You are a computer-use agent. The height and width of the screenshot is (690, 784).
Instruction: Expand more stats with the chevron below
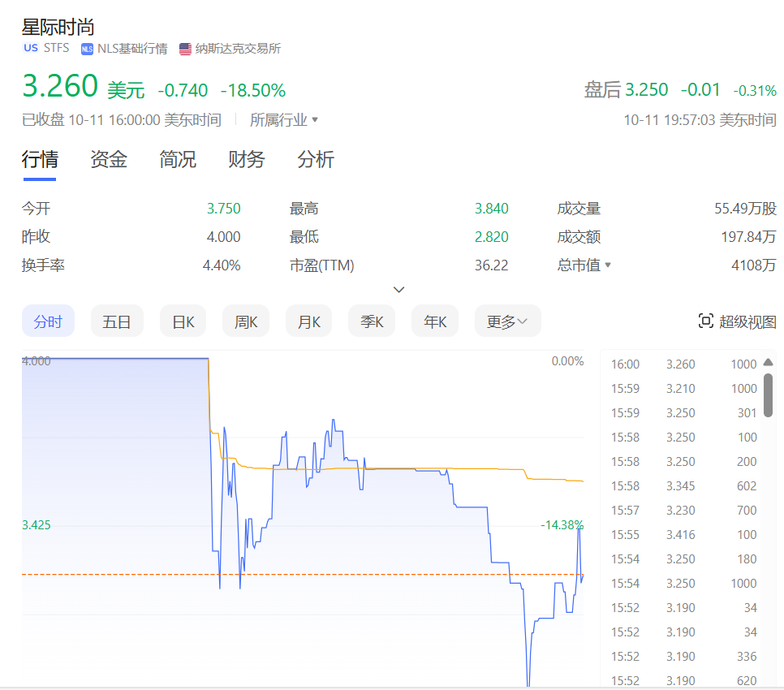[399, 290]
